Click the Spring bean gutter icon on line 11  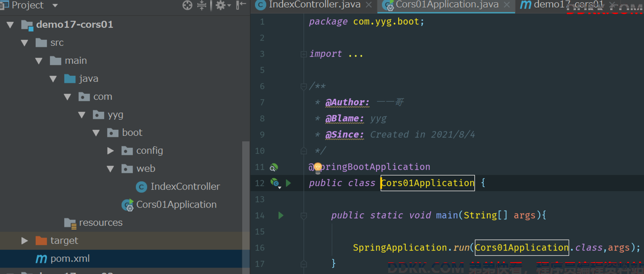coord(274,167)
